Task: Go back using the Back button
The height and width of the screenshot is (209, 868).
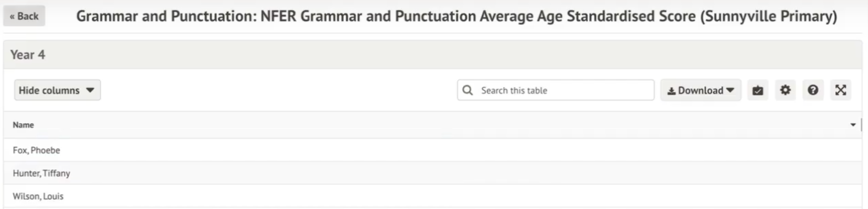Action: pos(24,16)
